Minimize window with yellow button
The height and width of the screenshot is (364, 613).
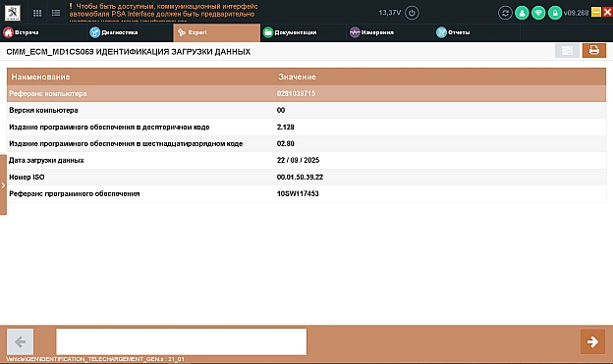[596, 12]
